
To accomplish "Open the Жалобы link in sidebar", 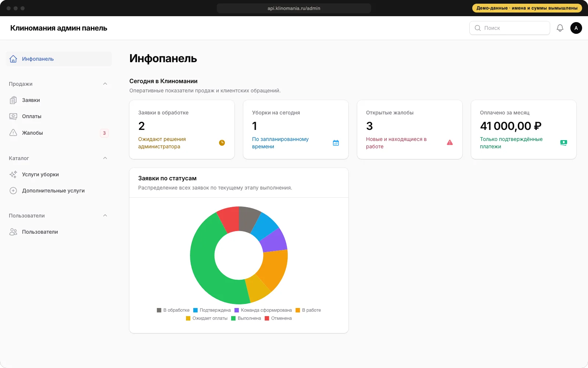I will (x=59, y=133).
